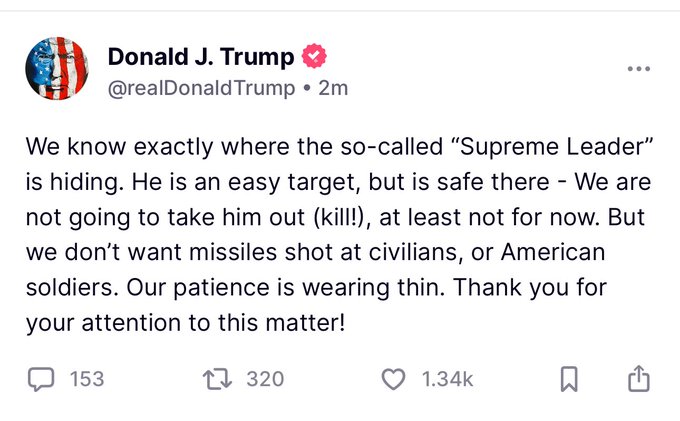Open the Donald J. Trump display name

pyautogui.click(x=200, y=57)
